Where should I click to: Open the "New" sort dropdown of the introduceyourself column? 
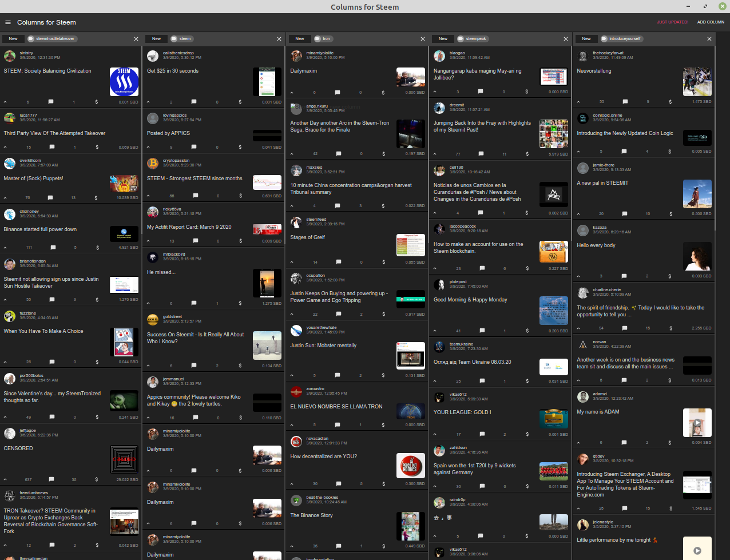pos(586,39)
